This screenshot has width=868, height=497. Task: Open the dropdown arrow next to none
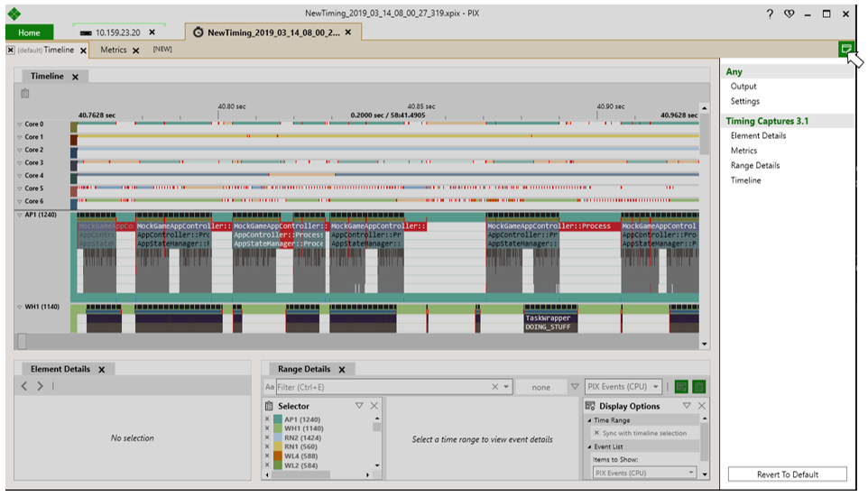pyautogui.click(x=575, y=386)
